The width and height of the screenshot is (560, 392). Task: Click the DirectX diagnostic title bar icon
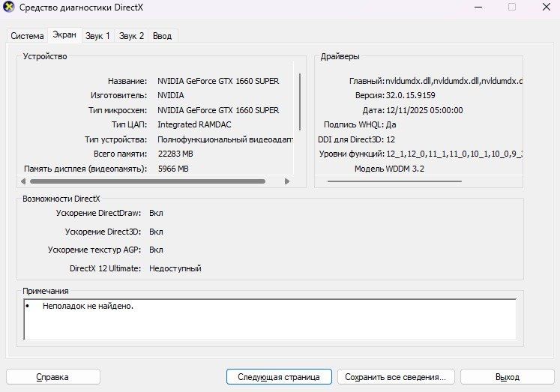coord(8,7)
